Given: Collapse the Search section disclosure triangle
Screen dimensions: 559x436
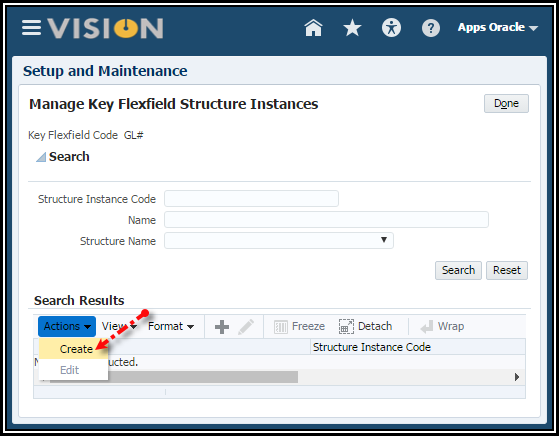Looking at the screenshot, I should pyautogui.click(x=41, y=157).
